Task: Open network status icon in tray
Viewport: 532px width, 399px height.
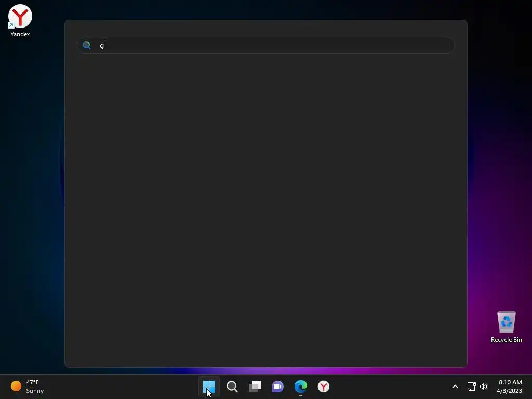Action: pos(471,387)
